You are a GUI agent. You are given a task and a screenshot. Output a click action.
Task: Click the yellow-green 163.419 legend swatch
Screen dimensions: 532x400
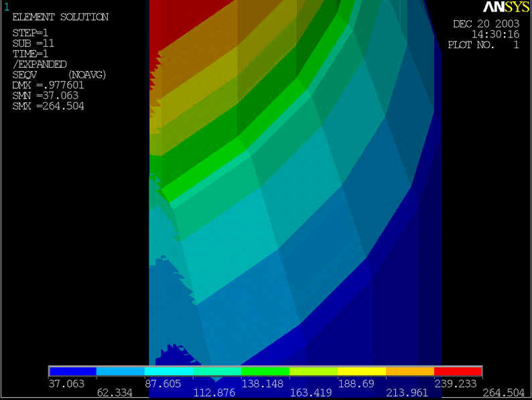click(314, 371)
